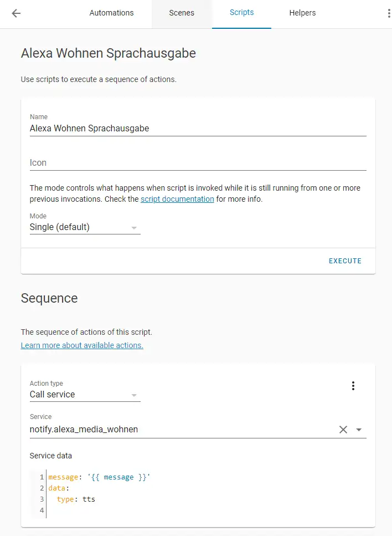The width and height of the screenshot is (392, 536).
Task: Switch to the Automations tab
Action: point(111,13)
